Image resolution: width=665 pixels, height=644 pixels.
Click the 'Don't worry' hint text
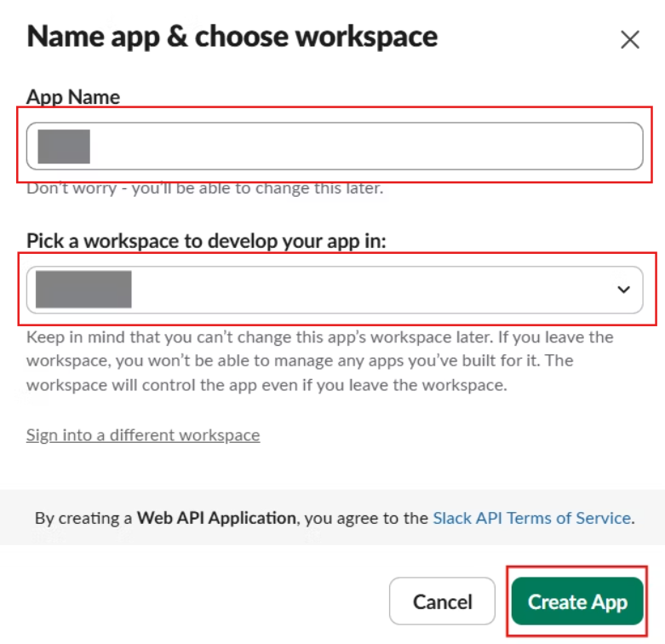(x=205, y=188)
